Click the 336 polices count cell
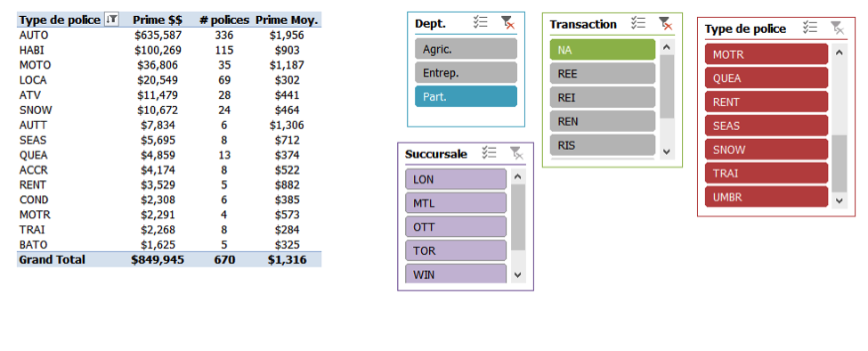The height and width of the screenshot is (351, 868). [223, 36]
